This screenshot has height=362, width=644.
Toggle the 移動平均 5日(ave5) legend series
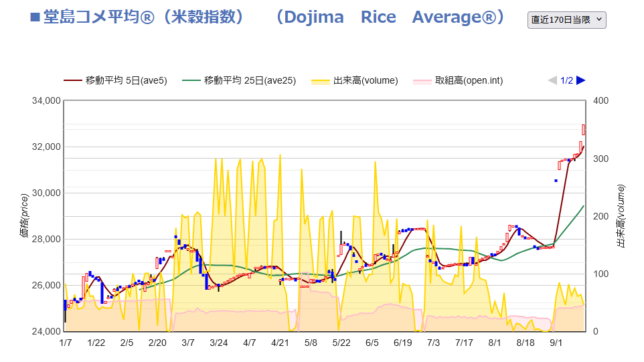[x=115, y=80]
